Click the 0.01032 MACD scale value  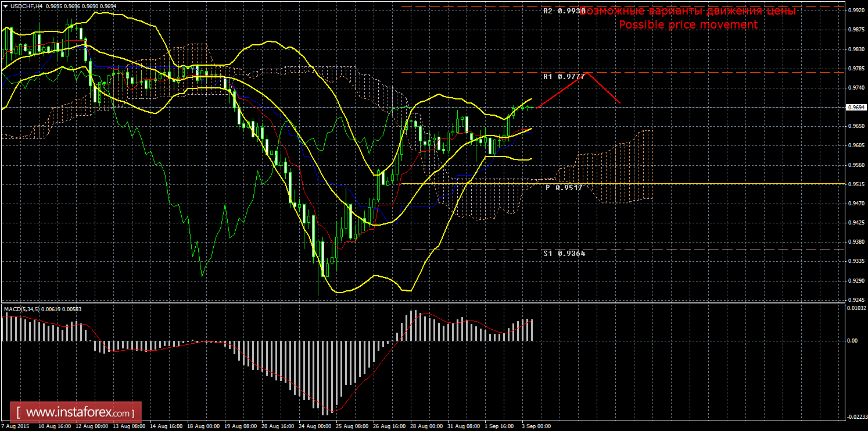(x=856, y=308)
